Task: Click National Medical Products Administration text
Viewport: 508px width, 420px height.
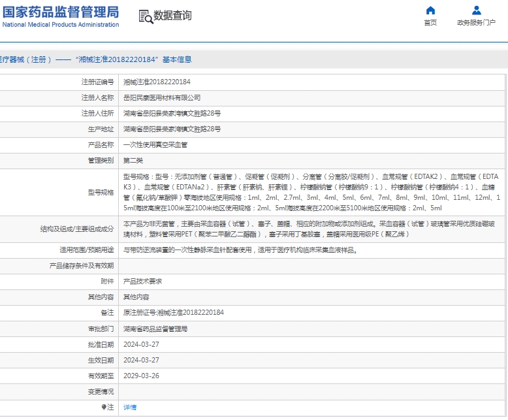Action: point(61,25)
